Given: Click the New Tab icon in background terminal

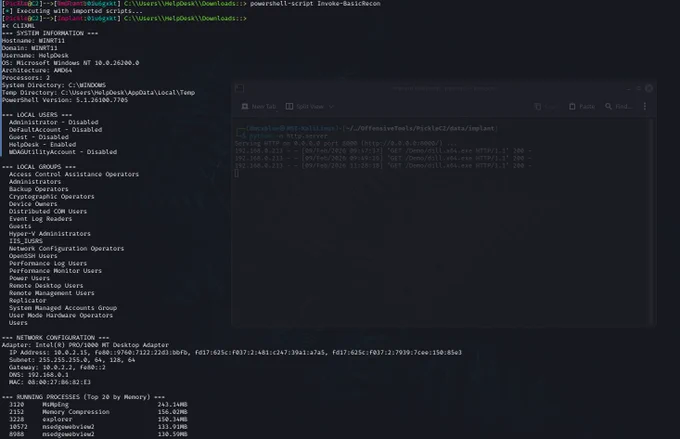Looking at the screenshot, I should click(245, 106).
